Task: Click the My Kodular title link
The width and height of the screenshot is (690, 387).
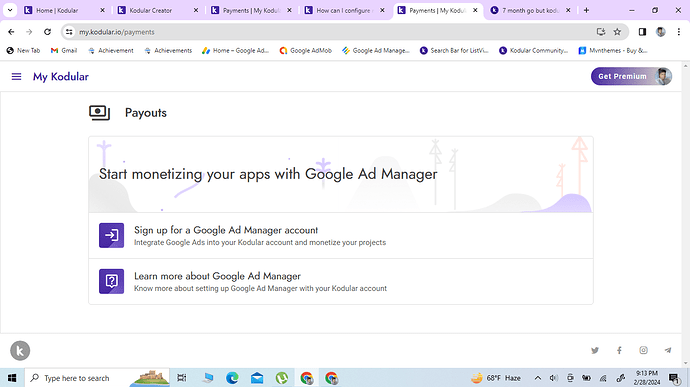Action: 61,77
